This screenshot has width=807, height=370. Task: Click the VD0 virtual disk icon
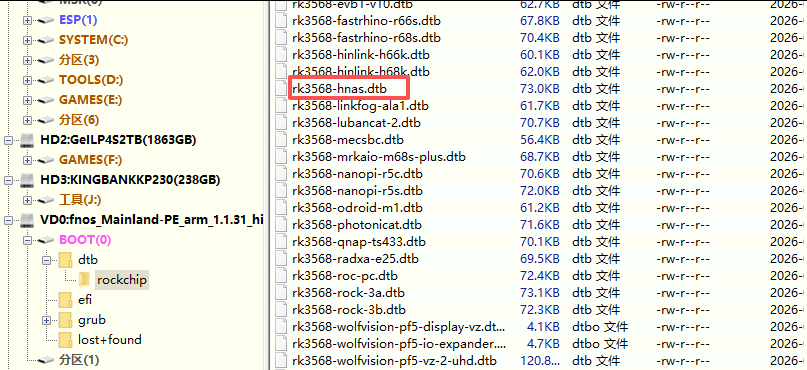click(x=28, y=221)
